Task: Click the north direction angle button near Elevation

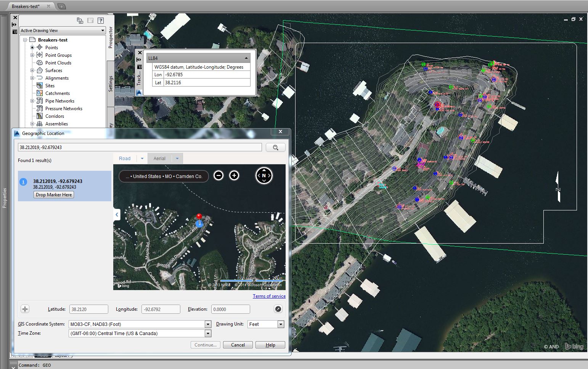Action: [x=278, y=309]
